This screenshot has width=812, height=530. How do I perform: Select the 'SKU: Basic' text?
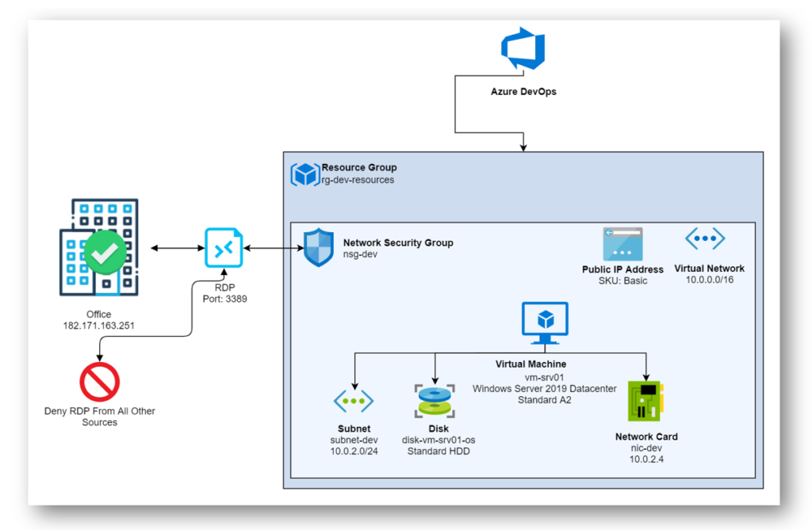click(x=623, y=281)
